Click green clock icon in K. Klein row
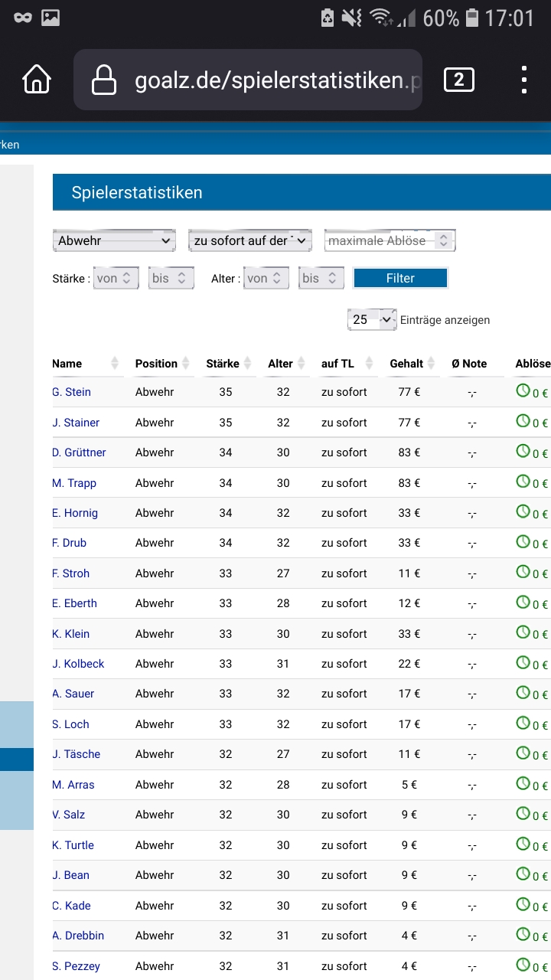Image resolution: width=551 pixels, height=980 pixels. coord(523,632)
